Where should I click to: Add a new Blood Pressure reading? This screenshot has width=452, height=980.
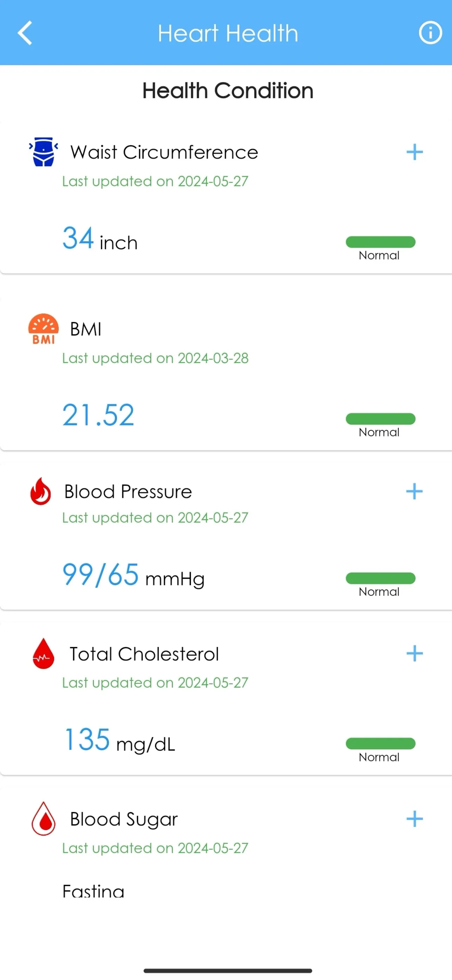(x=415, y=491)
